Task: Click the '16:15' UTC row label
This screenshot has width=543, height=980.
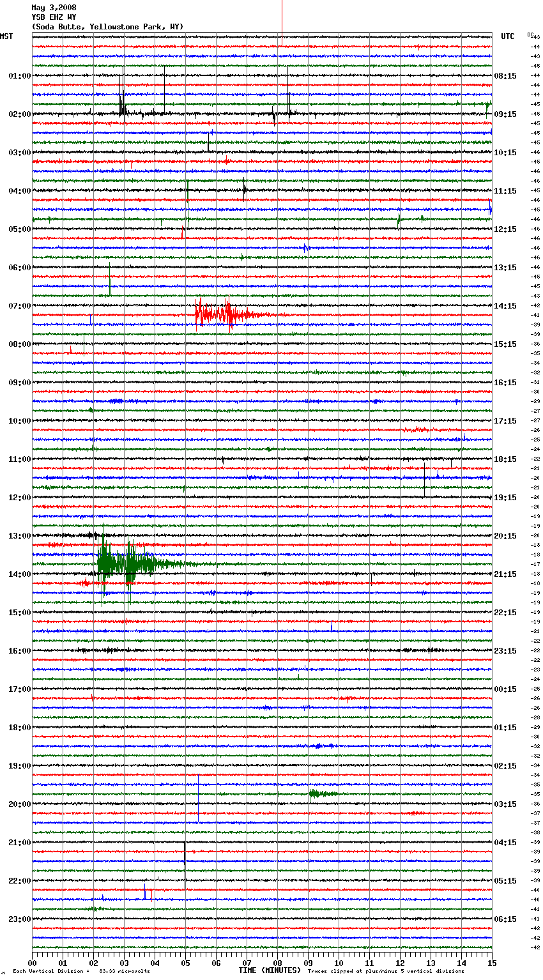Action: click(505, 383)
